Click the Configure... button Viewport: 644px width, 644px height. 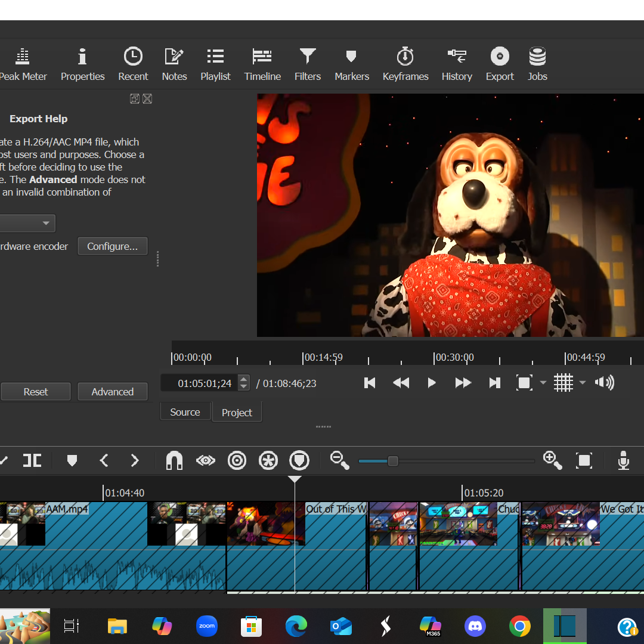click(112, 246)
